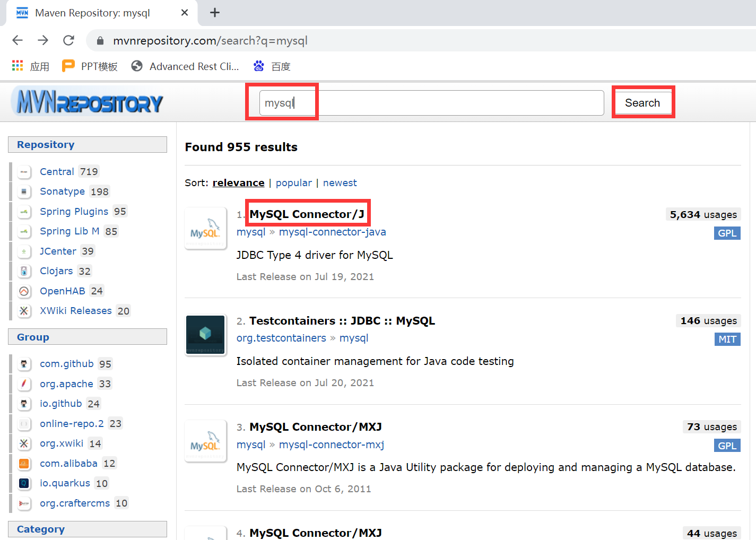Open the mysql-connector-mxj artifact link
The image size is (756, 540).
point(332,445)
